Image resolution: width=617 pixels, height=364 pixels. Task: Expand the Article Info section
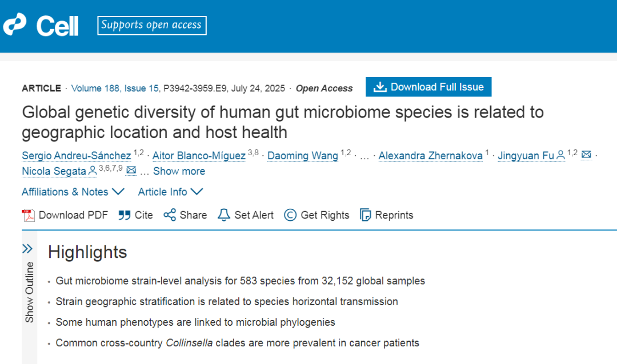click(x=170, y=192)
